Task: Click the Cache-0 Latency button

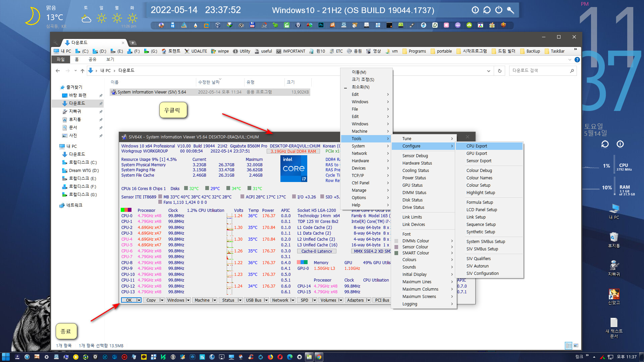Action: click(317, 251)
